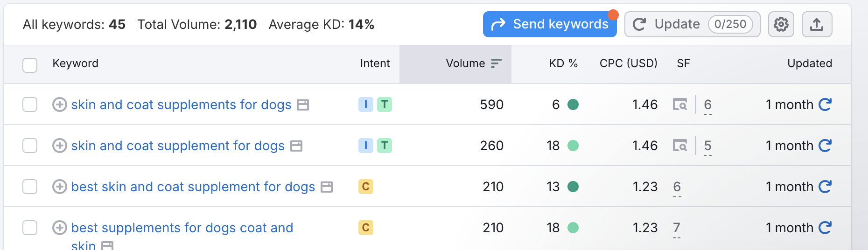Screen dimensions: 868x250
Task: Tick checkbox for 'best supplements for dogs coat and skin'
Action: pos(30,228)
